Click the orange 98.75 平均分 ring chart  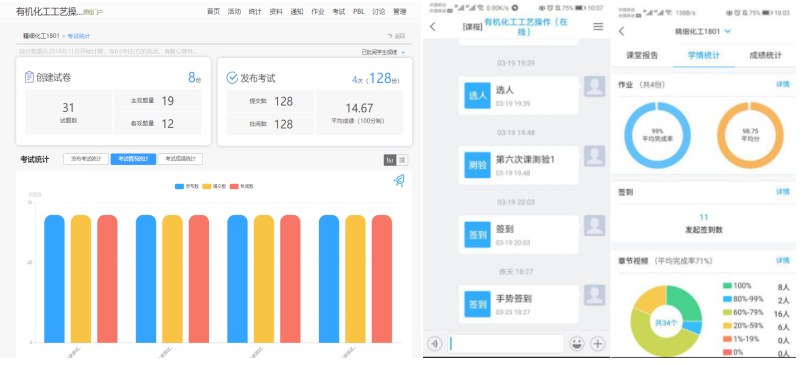click(x=750, y=135)
